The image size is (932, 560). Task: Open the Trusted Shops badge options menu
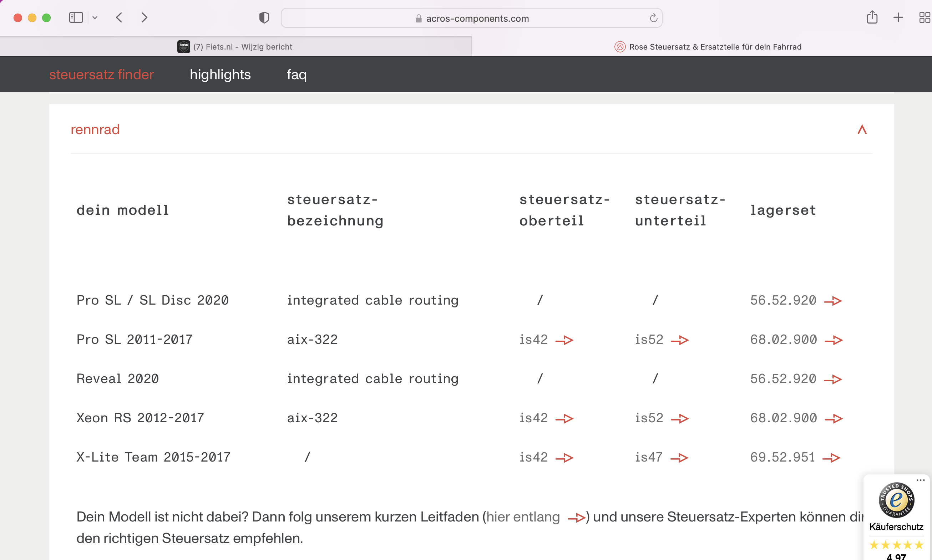pos(920,480)
